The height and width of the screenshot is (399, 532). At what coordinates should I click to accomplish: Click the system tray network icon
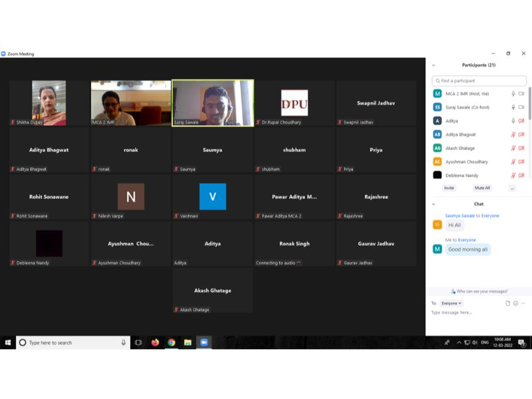click(x=467, y=342)
